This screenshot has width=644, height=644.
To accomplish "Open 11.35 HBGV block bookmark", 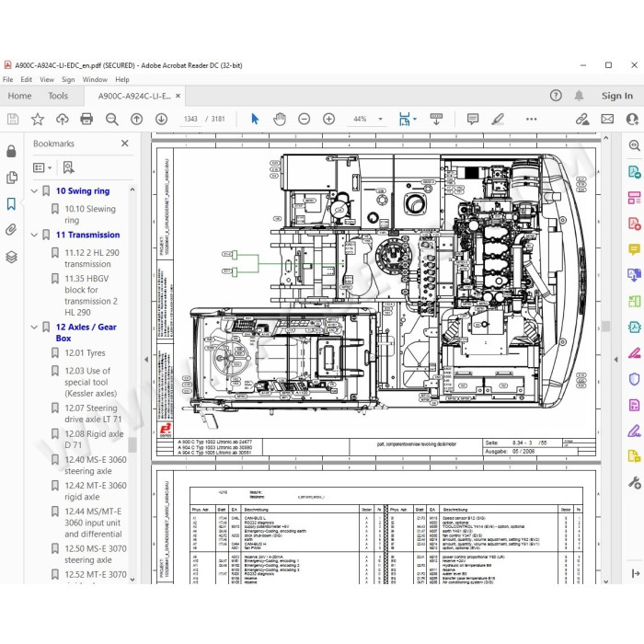I will 91,295.
